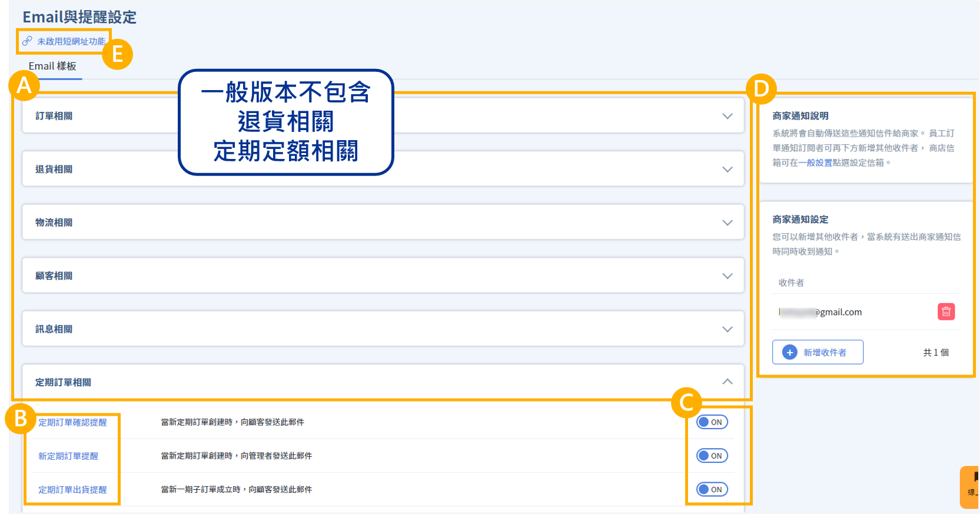Click the blue plus icon in 新增收件者

(x=789, y=352)
